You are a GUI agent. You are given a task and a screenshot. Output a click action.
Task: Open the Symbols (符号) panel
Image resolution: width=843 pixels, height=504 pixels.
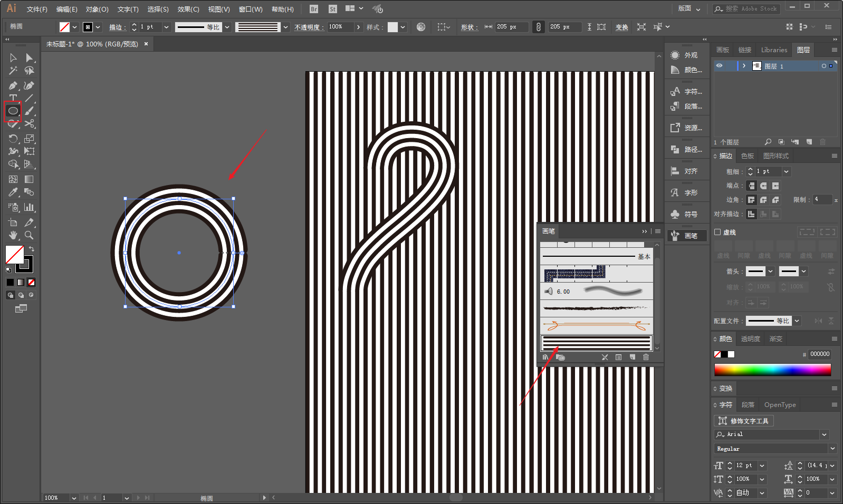(686, 215)
